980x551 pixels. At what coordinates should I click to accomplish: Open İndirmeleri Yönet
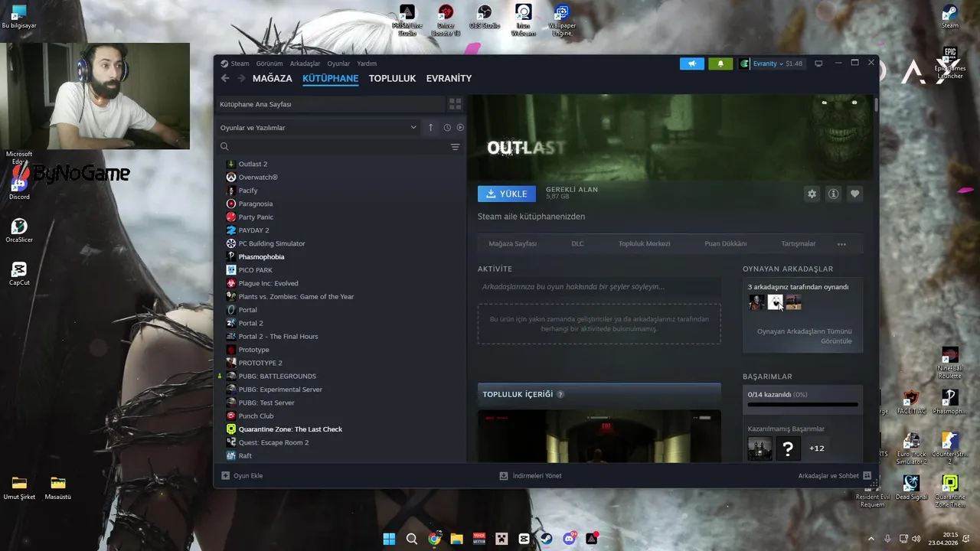click(x=531, y=476)
